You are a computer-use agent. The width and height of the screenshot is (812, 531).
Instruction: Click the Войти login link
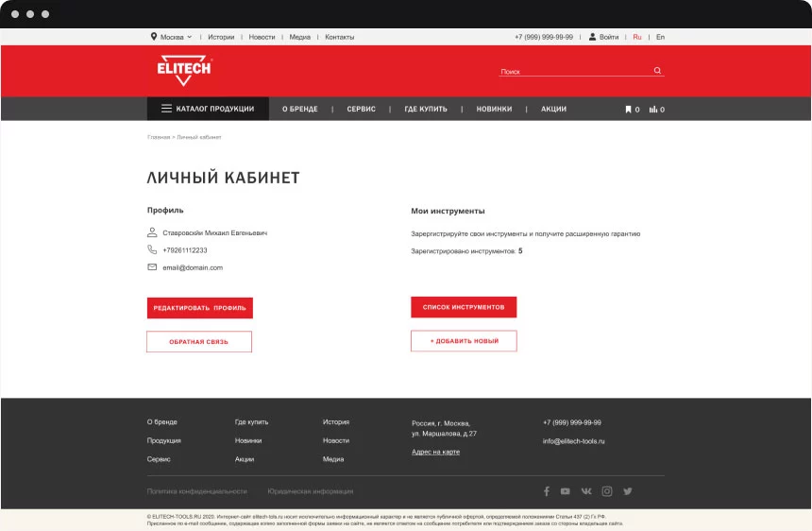pos(609,37)
